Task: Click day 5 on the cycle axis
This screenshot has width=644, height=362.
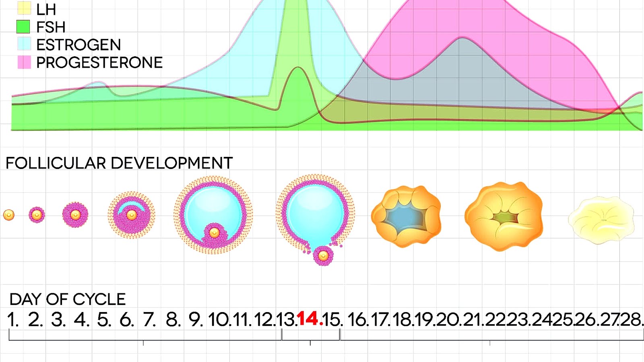Action: tap(104, 320)
